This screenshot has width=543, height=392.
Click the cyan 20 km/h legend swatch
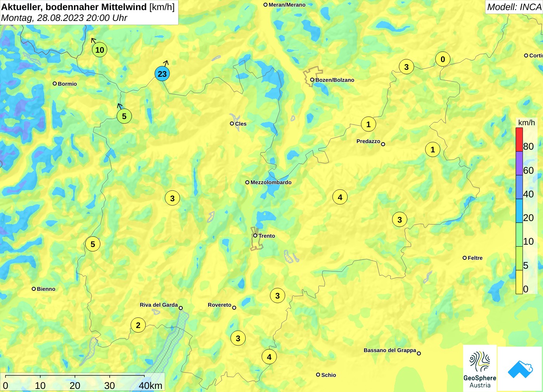(x=519, y=211)
